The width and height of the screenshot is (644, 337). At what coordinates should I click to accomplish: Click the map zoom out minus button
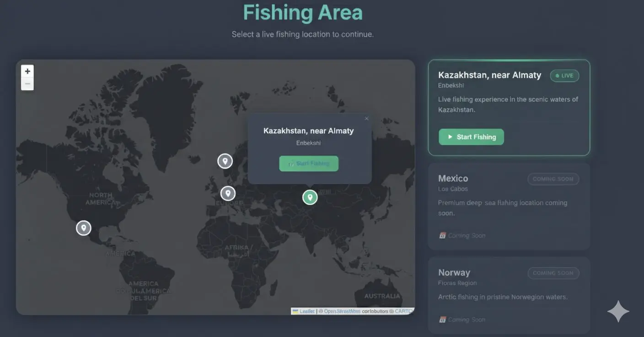[x=27, y=84]
